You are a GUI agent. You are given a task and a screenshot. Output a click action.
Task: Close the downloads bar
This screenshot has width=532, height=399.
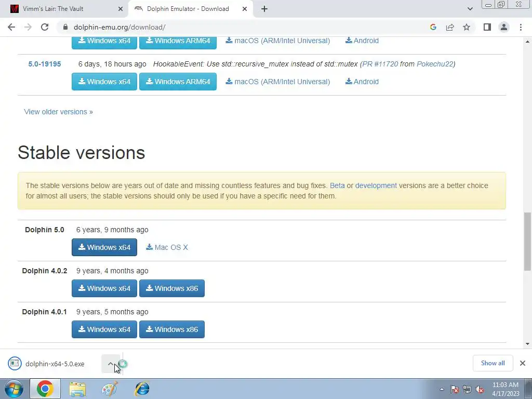pos(523,363)
